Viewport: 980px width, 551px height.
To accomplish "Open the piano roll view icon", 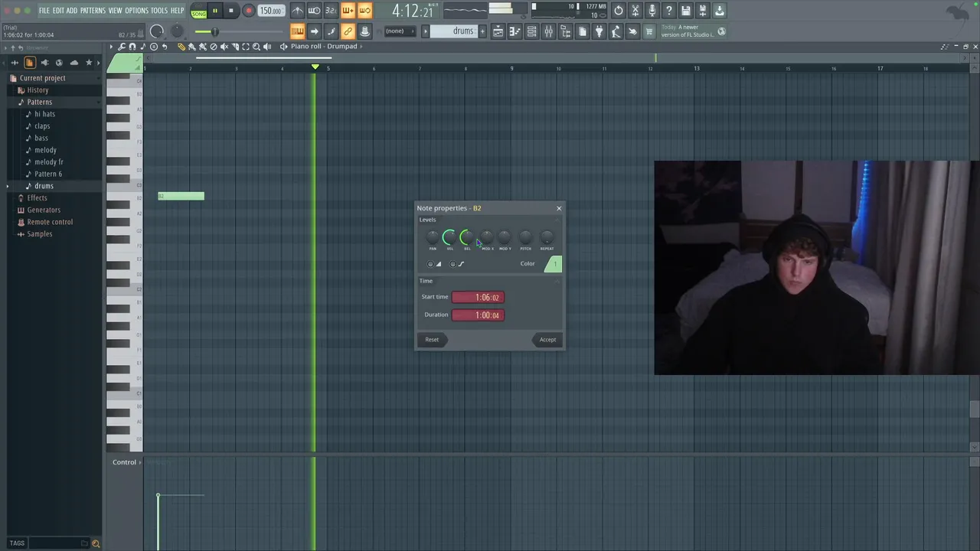I will [514, 31].
